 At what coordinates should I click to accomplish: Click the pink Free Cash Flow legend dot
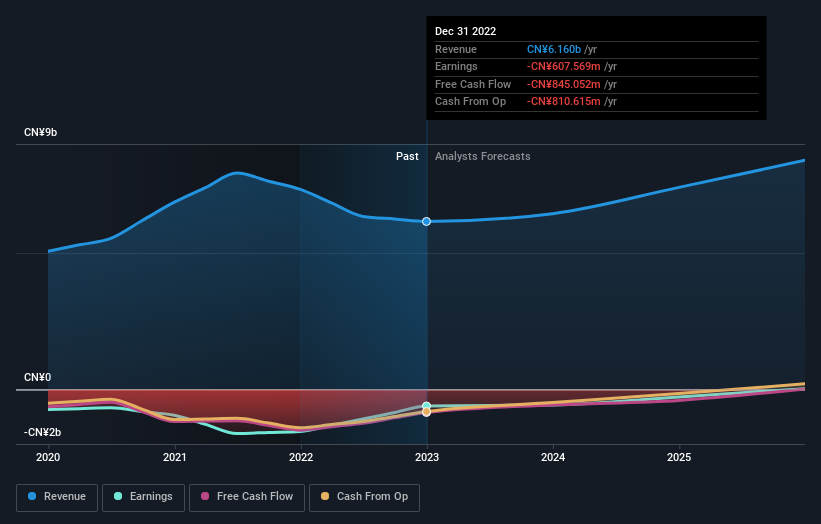pos(205,496)
